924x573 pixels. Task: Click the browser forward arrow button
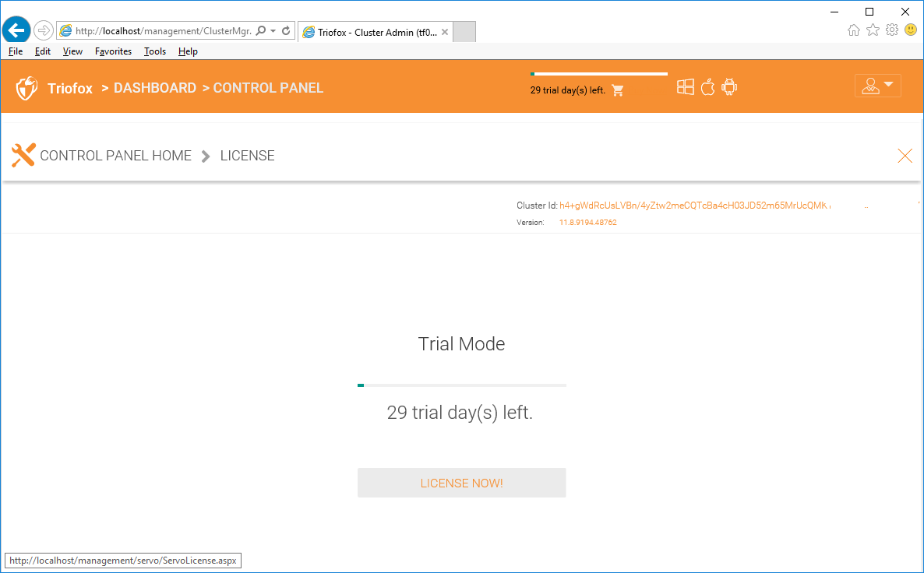(43, 30)
